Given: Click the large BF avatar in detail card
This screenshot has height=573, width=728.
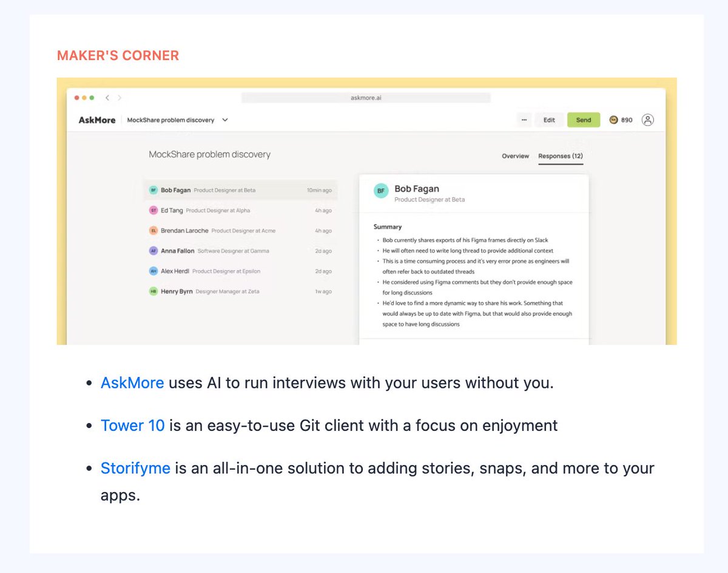Looking at the screenshot, I should click(x=381, y=191).
